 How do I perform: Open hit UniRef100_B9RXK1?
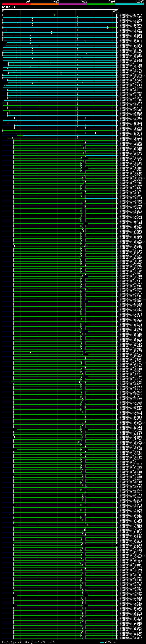(x=131, y=17)
